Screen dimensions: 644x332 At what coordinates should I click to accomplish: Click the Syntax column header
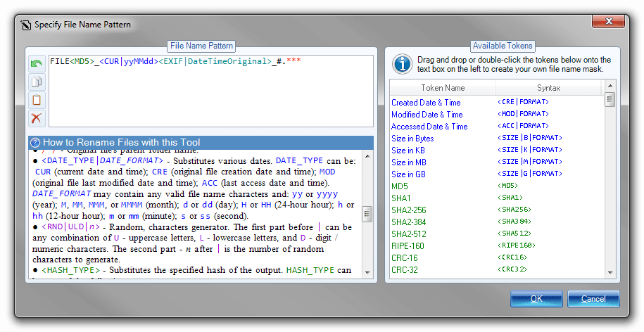click(549, 88)
